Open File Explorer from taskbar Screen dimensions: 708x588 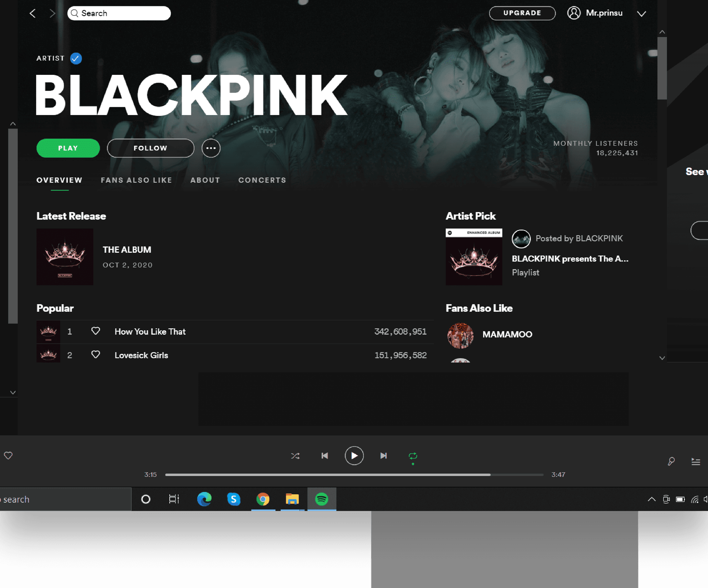(292, 499)
